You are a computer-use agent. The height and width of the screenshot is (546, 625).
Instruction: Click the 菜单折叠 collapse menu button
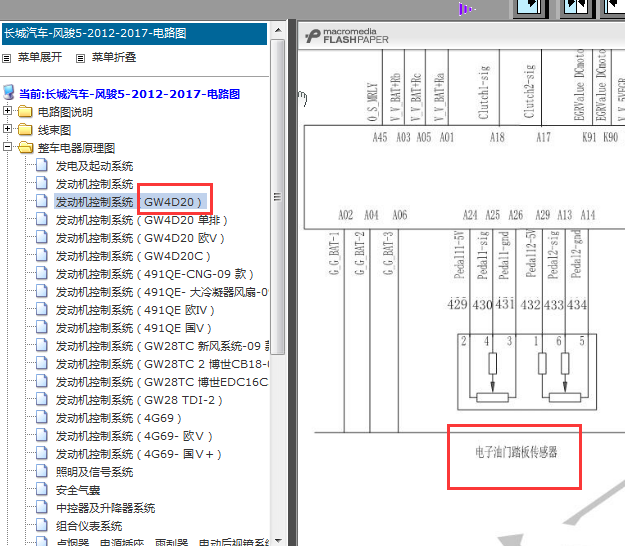106,57
